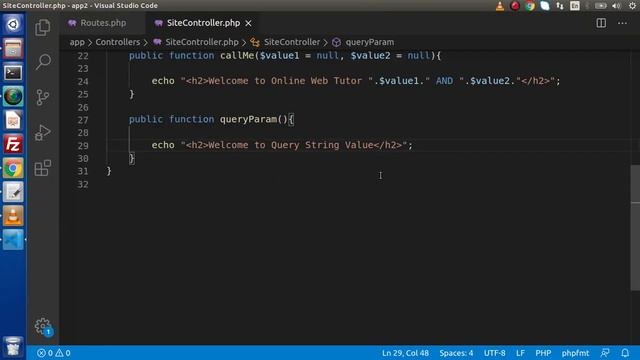This screenshot has height=360, width=640.
Task: Click Ln 29, Col 48 position indicator
Action: coord(405,353)
